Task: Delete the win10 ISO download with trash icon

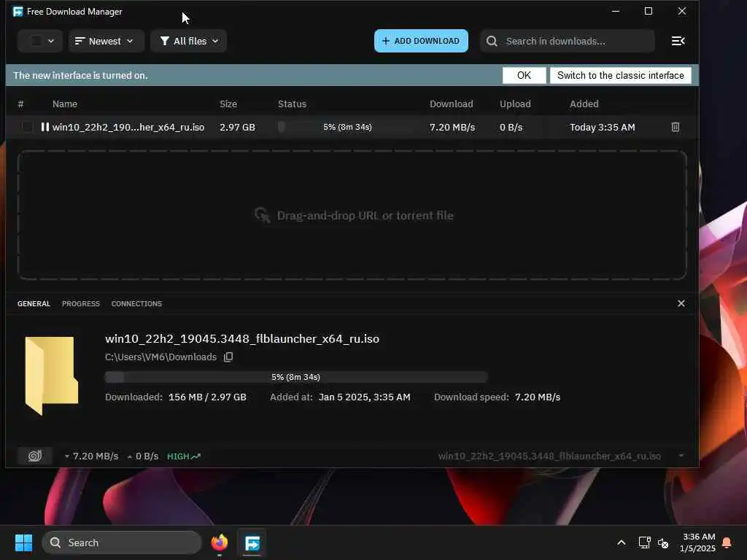Action: [x=675, y=127]
